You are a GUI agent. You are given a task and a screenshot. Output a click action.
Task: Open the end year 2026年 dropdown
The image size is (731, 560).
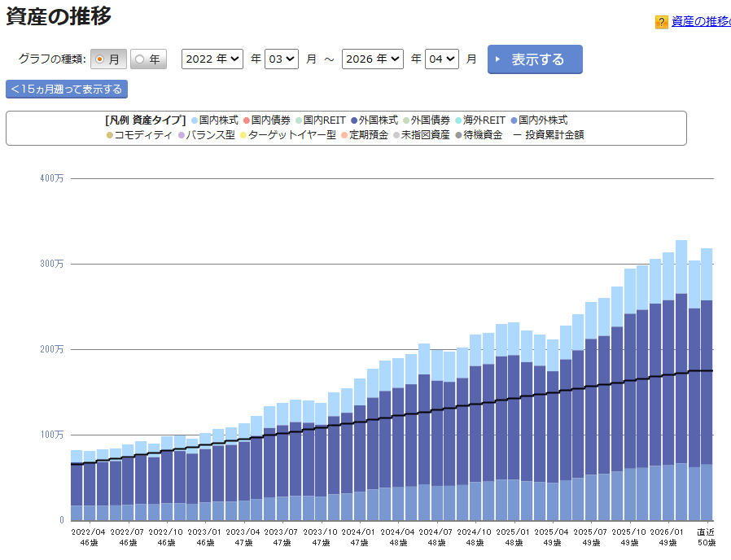pyautogui.click(x=372, y=58)
